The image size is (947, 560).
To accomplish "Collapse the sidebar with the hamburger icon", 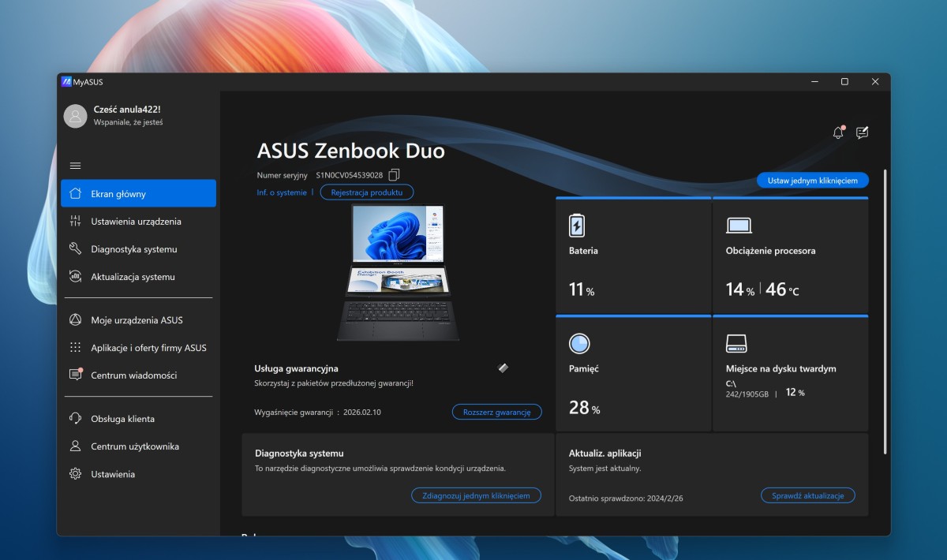I will point(76,166).
